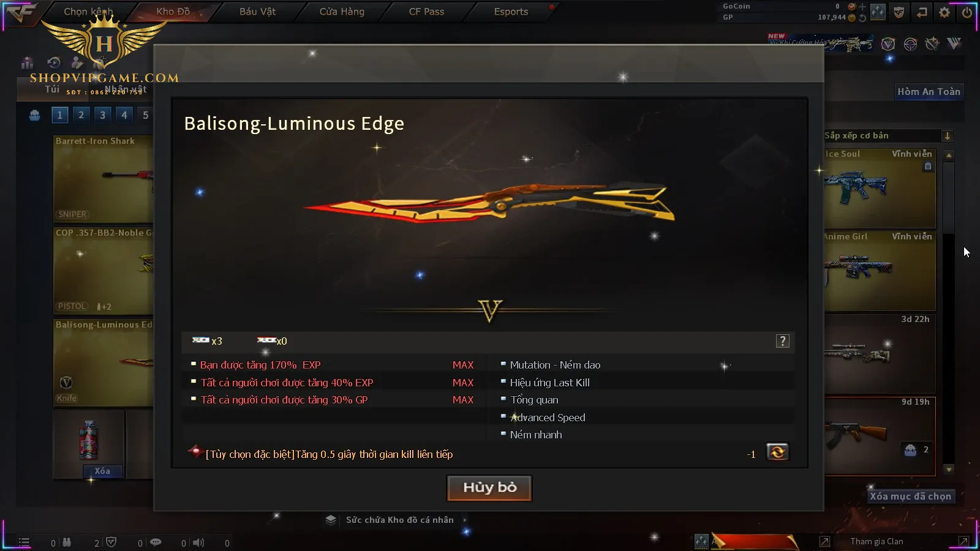Expand Sức chứa Kho đồ cá nhân arrow
The image size is (980, 551).
pyautogui.click(x=465, y=520)
